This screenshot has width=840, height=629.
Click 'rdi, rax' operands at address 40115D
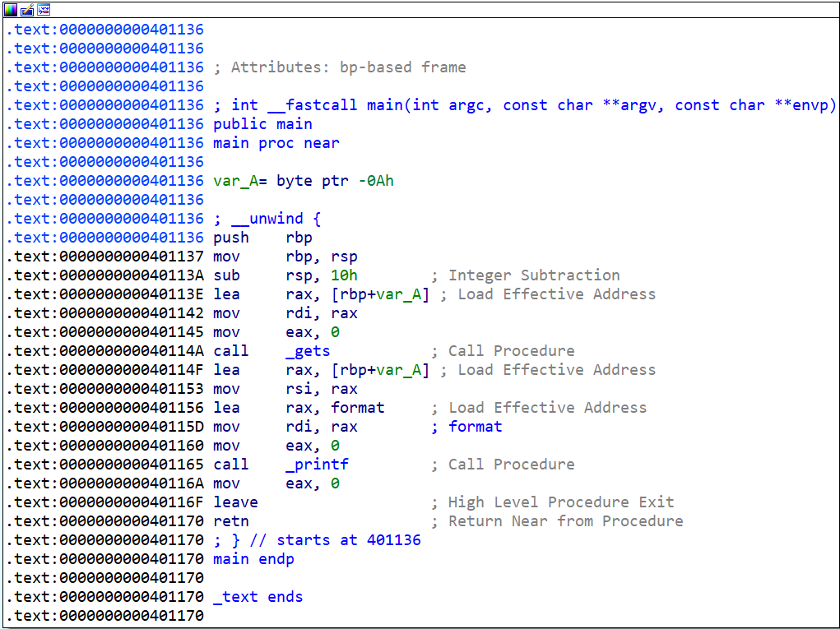click(x=322, y=427)
